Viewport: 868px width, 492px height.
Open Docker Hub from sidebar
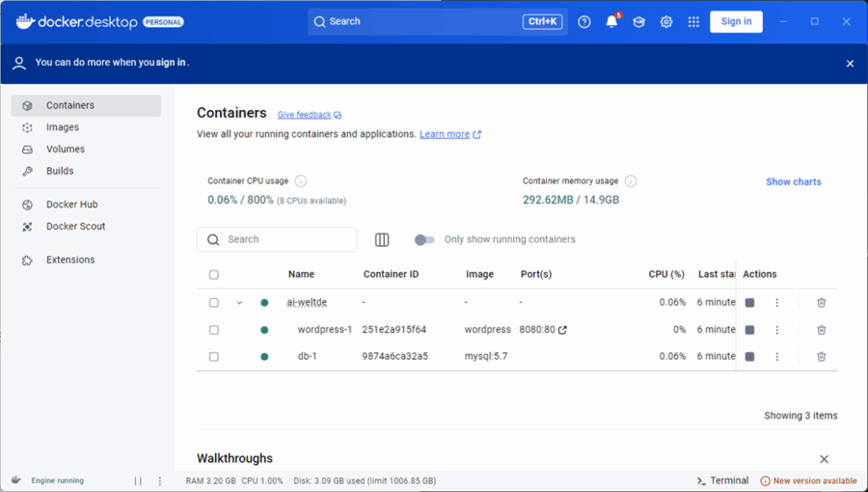[x=87, y=205]
